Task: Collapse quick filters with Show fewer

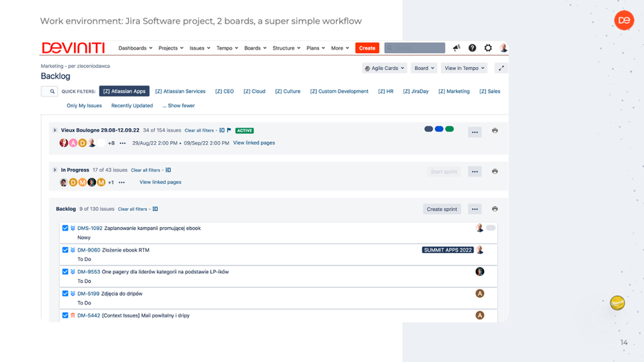Action: (179, 106)
